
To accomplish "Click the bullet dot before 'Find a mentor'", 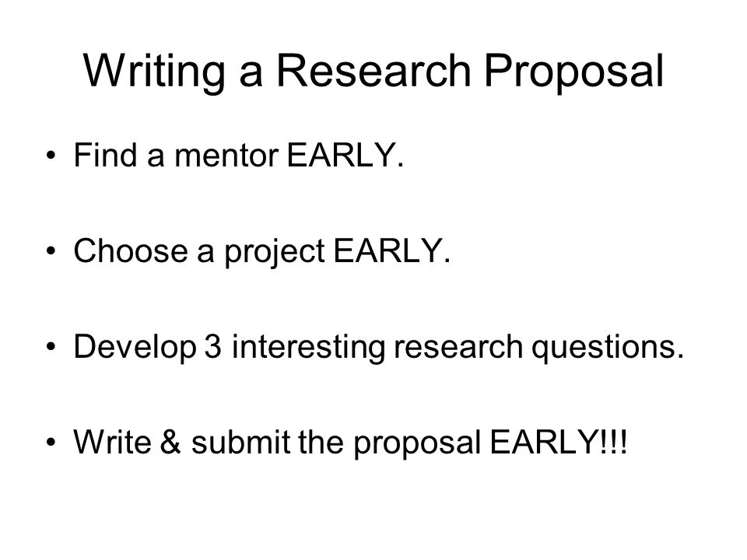I will (51, 156).
